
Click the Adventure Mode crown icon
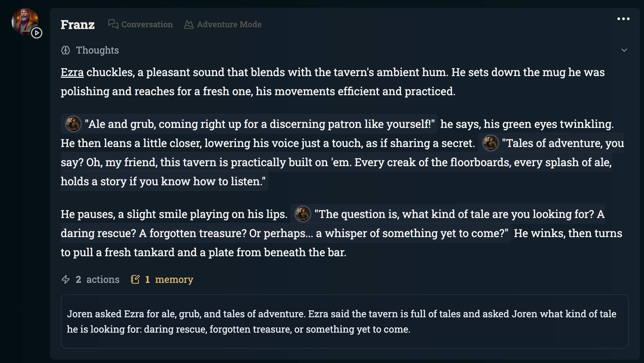point(188,25)
